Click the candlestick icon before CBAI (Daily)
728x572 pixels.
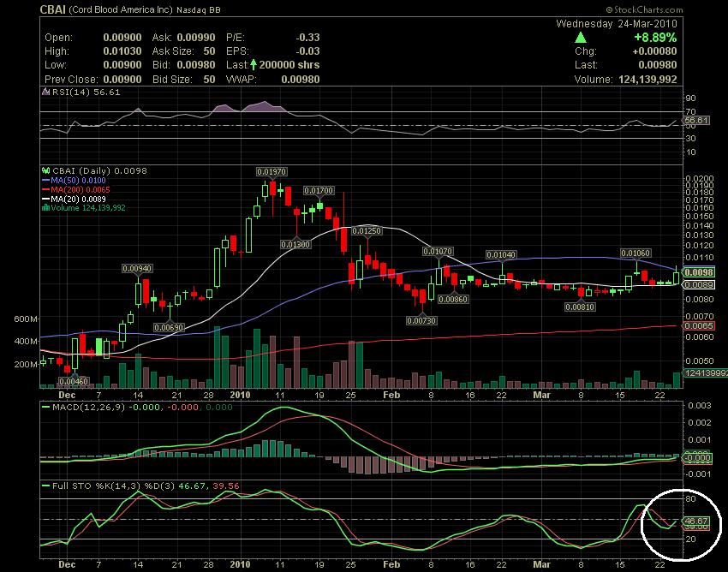click(x=46, y=171)
